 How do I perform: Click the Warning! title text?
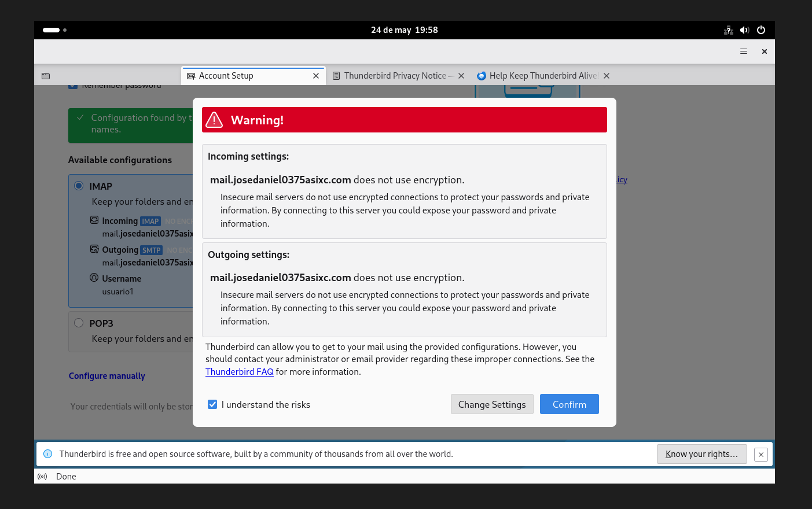258,120
